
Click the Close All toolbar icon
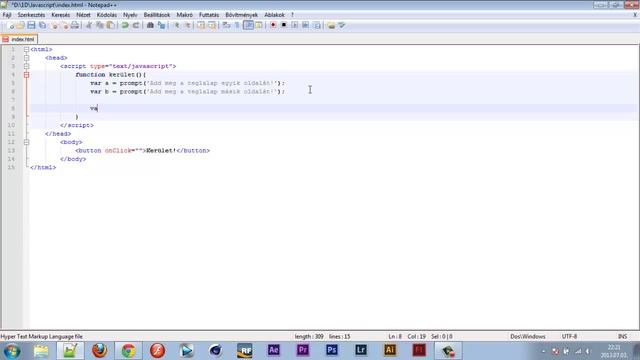tap(65, 25)
